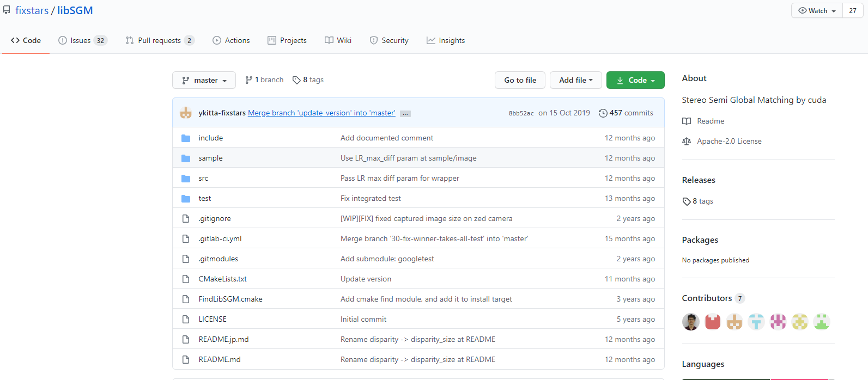Open 'Add documented comment' commit message
The width and height of the screenshot is (868, 380).
coord(387,138)
